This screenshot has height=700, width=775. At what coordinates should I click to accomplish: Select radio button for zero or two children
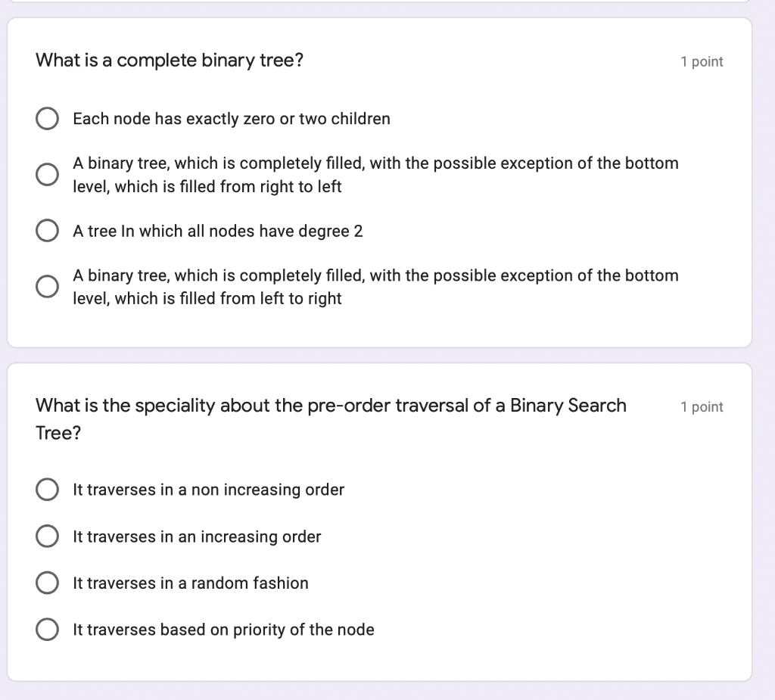pos(48,119)
